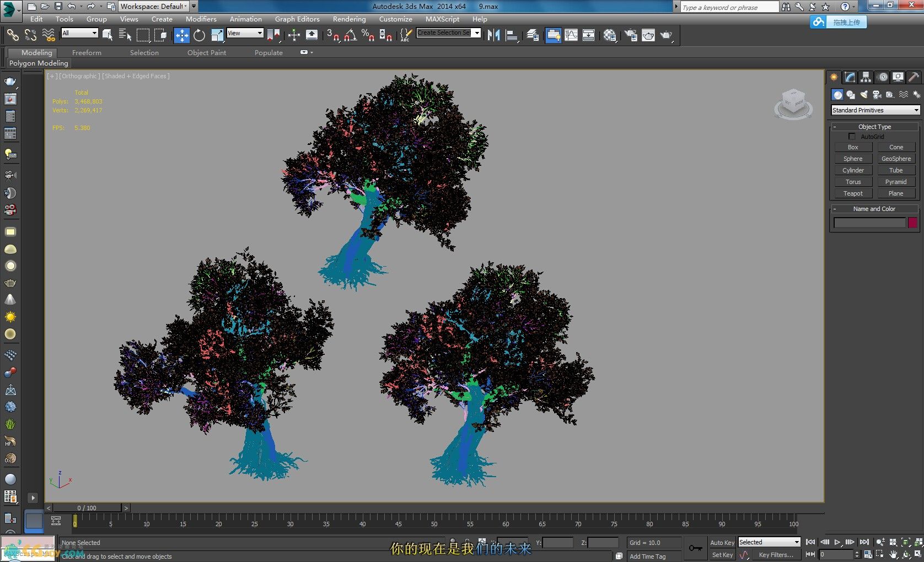This screenshot has height=562, width=924.
Task: Open the Selected key filter dropdown
Action: 769,542
